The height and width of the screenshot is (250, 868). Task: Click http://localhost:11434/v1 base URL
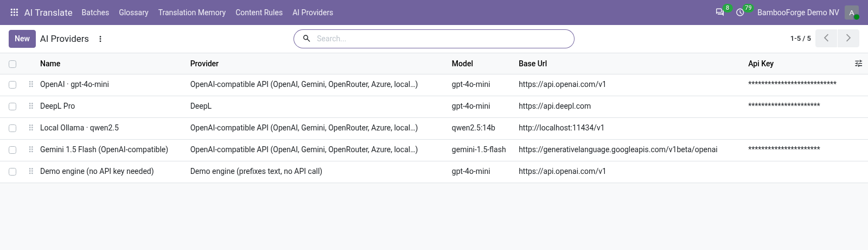click(x=561, y=128)
